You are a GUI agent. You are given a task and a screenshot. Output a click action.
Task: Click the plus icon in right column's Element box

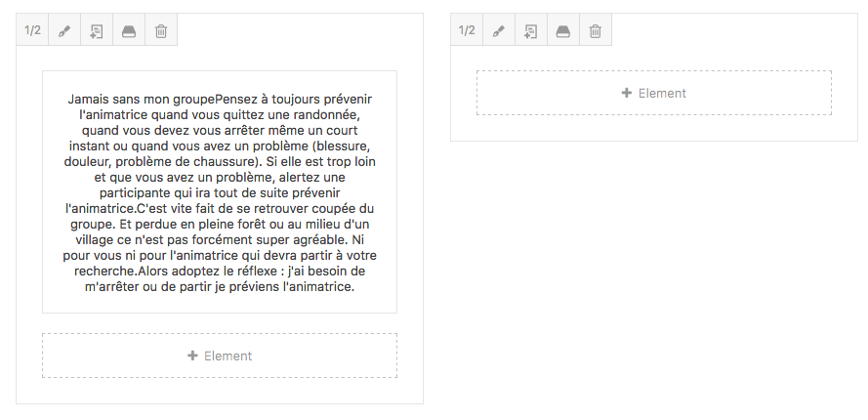click(626, 93)
